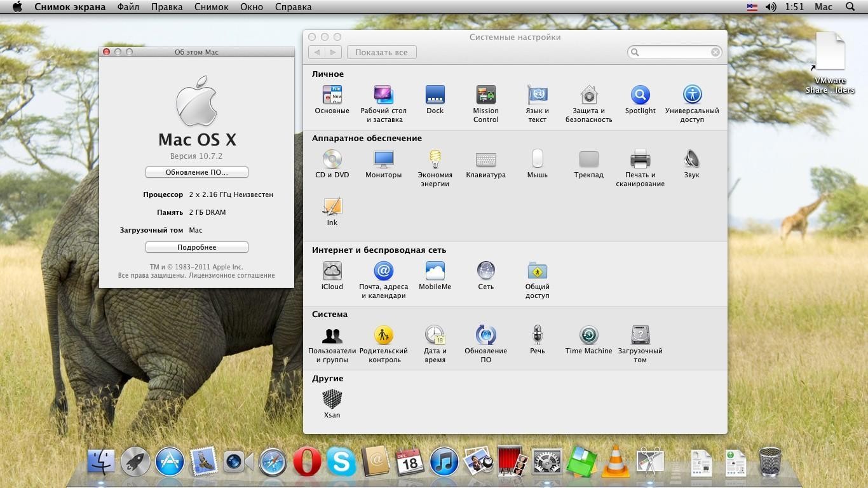The image size is (868, 488).
Task: Open the Лицензионное соглашение link
Action: pos(231,276)
